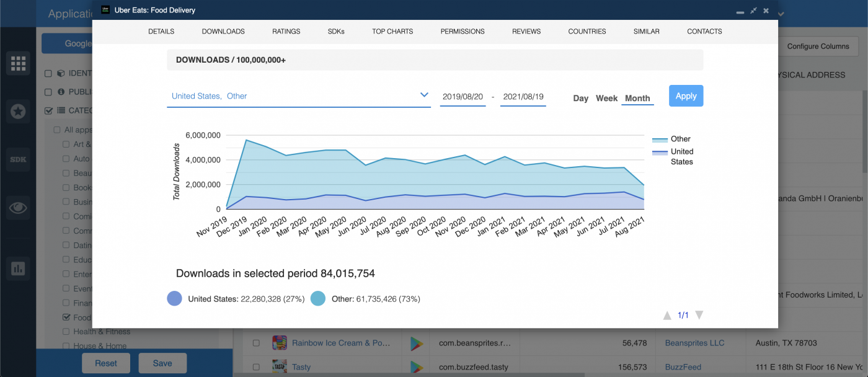
Task: Open the bar chart reports sidebar icon
Action: [18, 268]
